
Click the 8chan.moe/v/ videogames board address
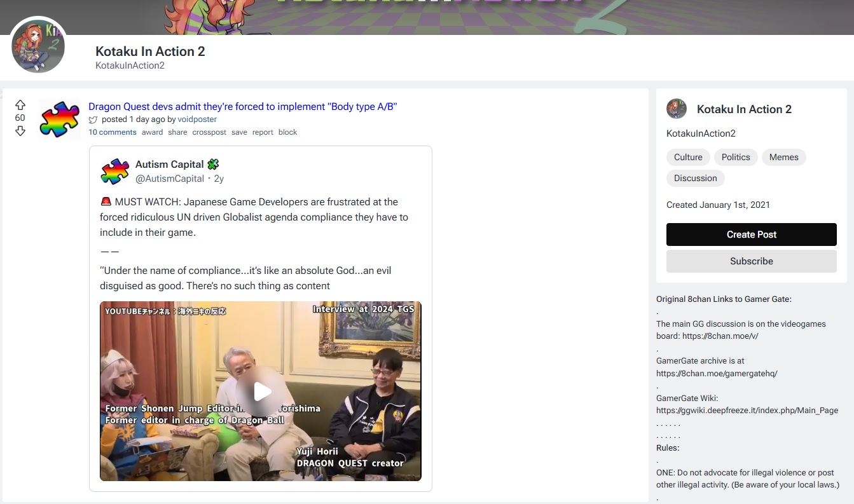pyautogui.click(x=720, y=336)
